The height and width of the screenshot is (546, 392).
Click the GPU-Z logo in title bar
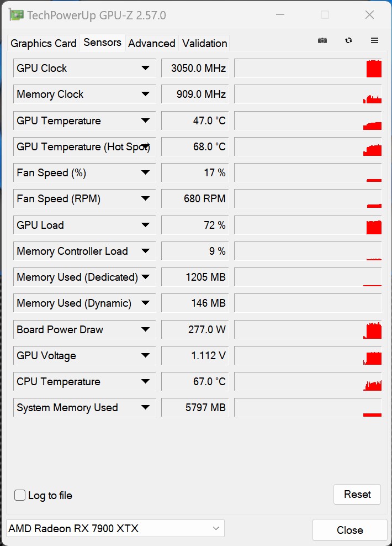tap(15, 14)
